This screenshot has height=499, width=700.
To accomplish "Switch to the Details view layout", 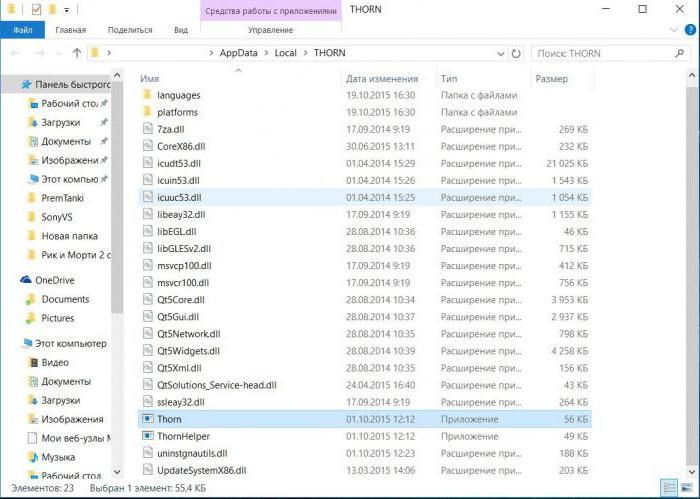I will click(670, 488).
